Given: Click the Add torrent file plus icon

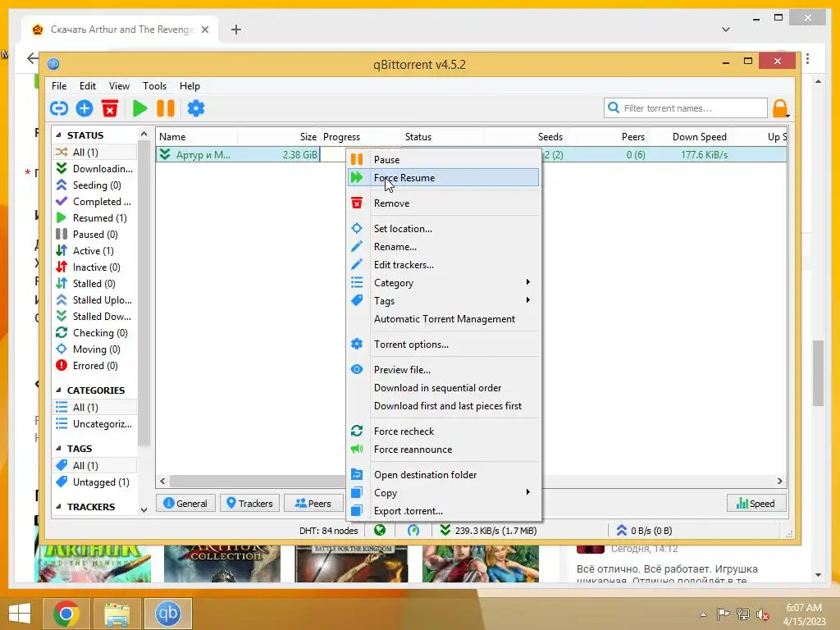Looking at the screenshot, I should [x=84, y=109].
